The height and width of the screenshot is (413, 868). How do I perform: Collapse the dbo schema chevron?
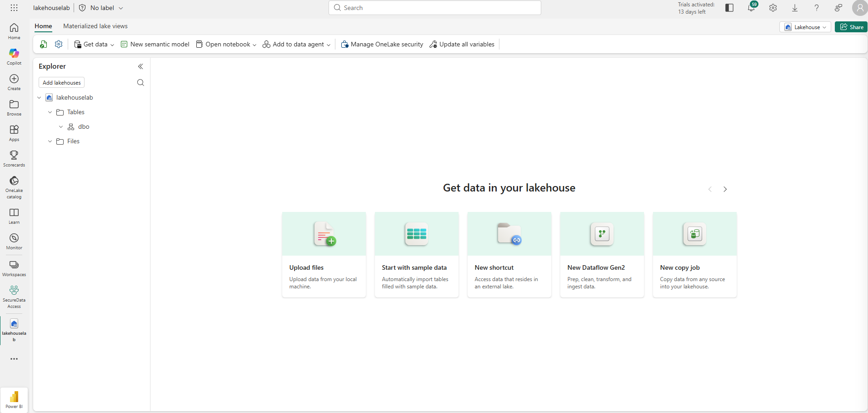pyautogui.click(x=61, y=126)
